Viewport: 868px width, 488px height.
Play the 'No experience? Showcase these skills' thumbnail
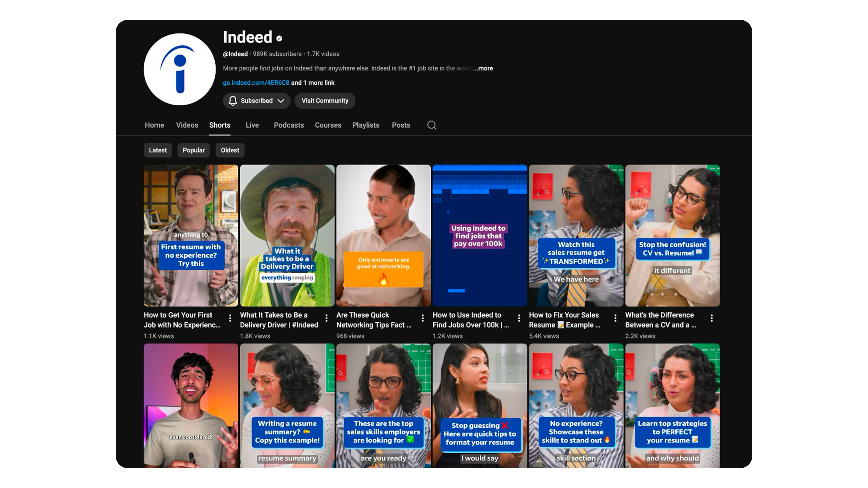pos(576,405)
